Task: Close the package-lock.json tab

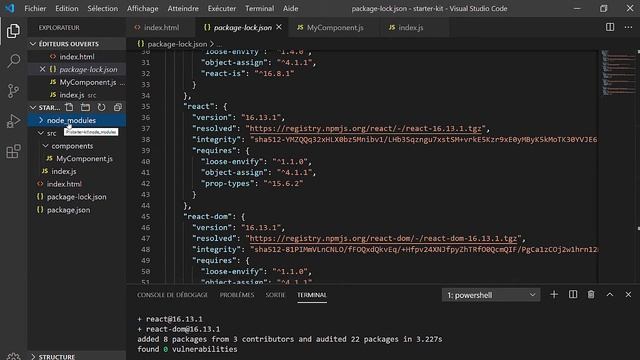Action: click(x=279, y=27)
